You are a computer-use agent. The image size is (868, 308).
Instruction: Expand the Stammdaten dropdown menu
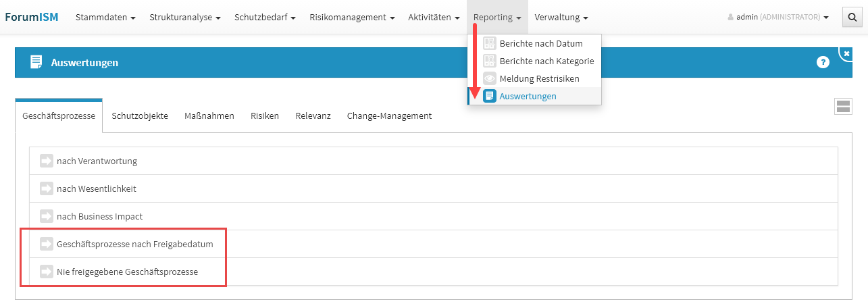(x=105, y=18)
